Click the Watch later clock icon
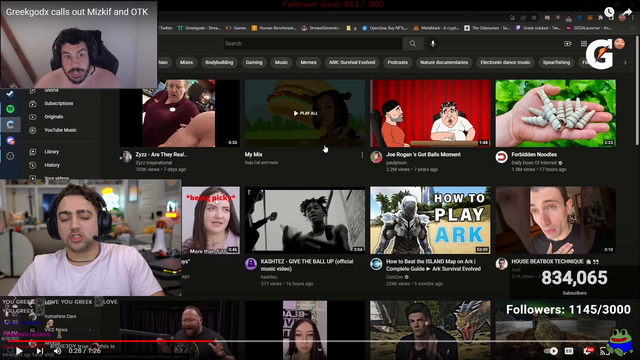 pos(609,12)
